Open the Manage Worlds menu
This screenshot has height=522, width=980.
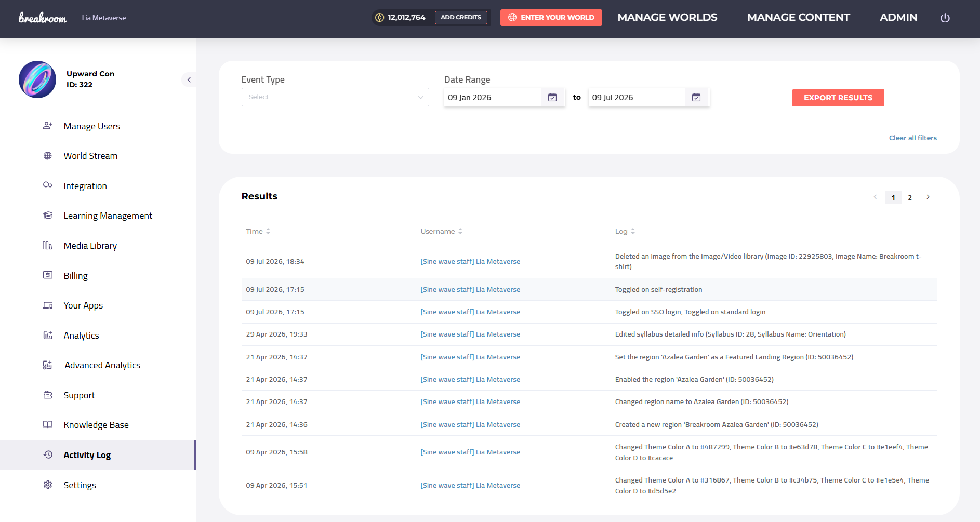[667, 17]
